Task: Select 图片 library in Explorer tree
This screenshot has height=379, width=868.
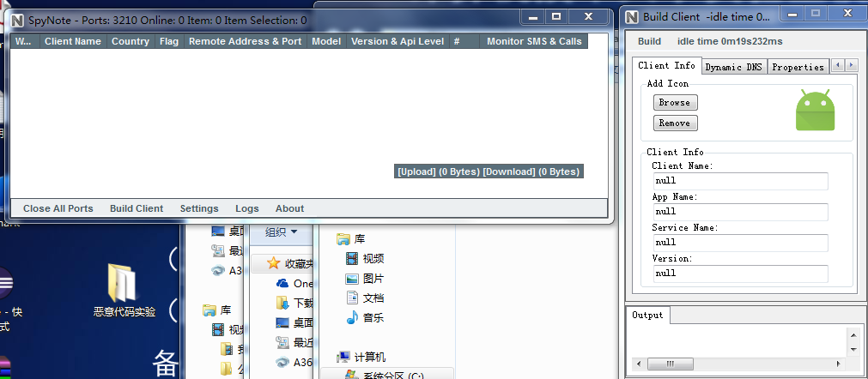Action: click(x=365, y=279)
